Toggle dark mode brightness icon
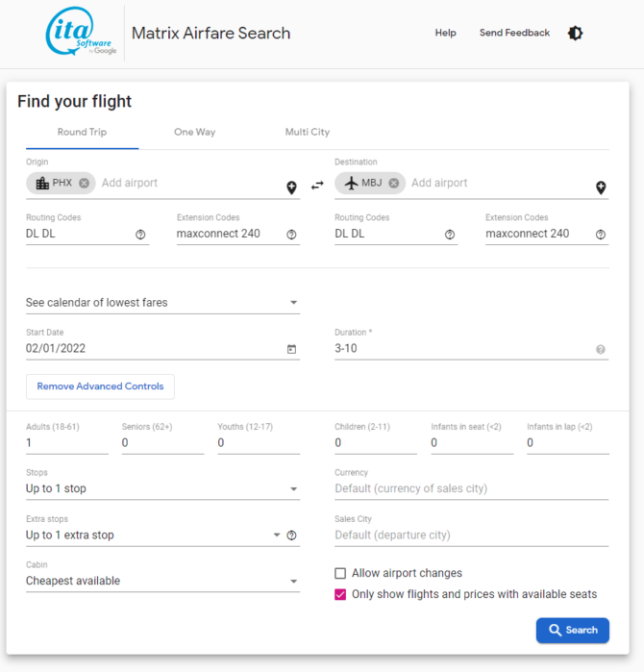644x672 pixels. [575, 33]
